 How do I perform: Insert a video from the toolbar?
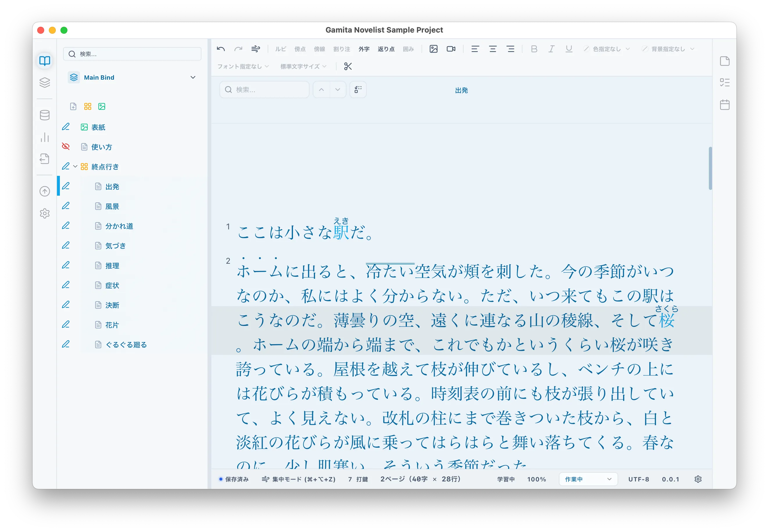pos(451,49)
